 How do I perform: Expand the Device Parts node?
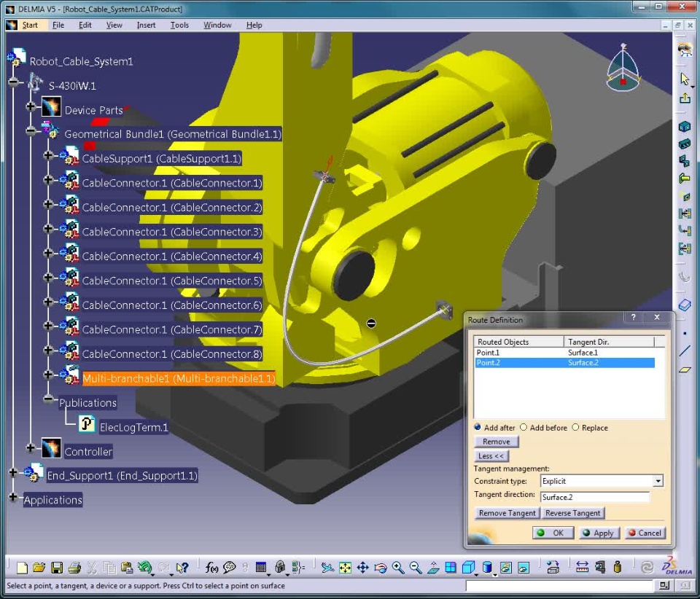tap(31, 106)
